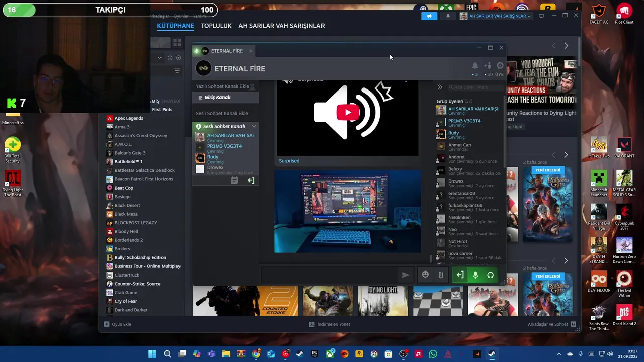Collapse the Sesli Sohbet Kanalı voice channel

(x=254, y=126)
